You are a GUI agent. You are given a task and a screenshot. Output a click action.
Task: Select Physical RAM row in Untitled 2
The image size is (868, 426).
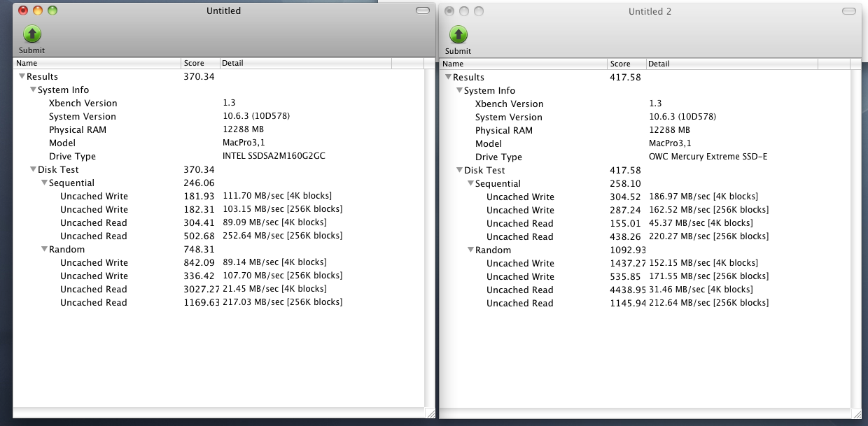pyautogui.click(x=645, y=130)
